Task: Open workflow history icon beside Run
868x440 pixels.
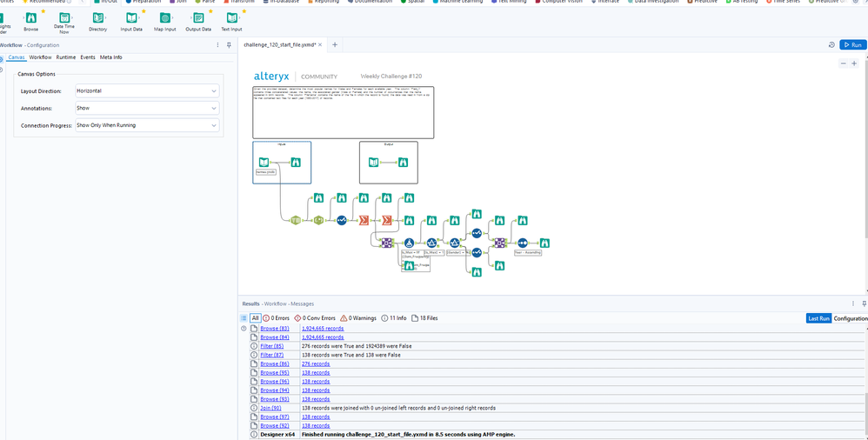Action: pos(831,45)
